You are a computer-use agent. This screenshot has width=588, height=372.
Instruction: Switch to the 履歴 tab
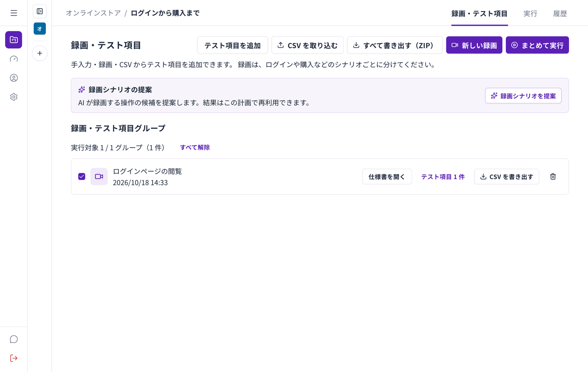tap(560, 14)
